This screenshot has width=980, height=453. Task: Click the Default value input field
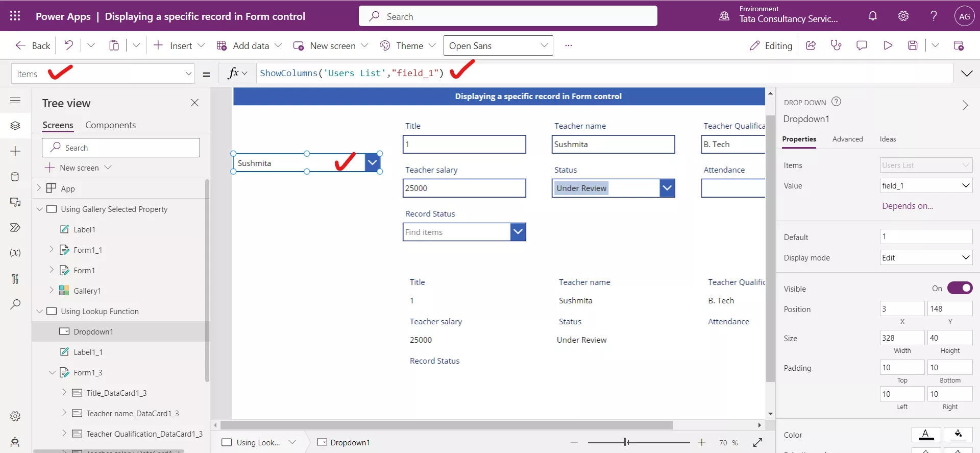(926, 236)
